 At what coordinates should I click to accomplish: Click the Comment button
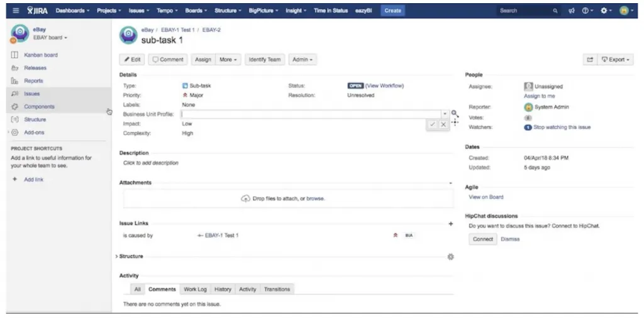click(x=168, y=60)
